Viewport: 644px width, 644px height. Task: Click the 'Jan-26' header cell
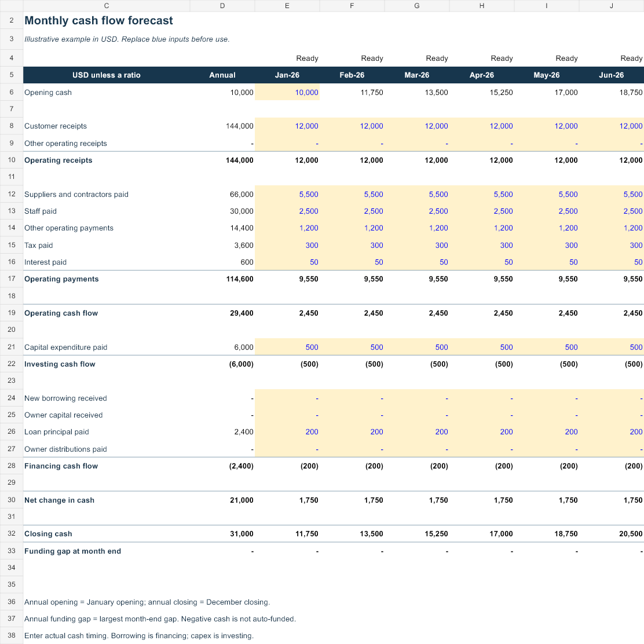pos(287,75)
